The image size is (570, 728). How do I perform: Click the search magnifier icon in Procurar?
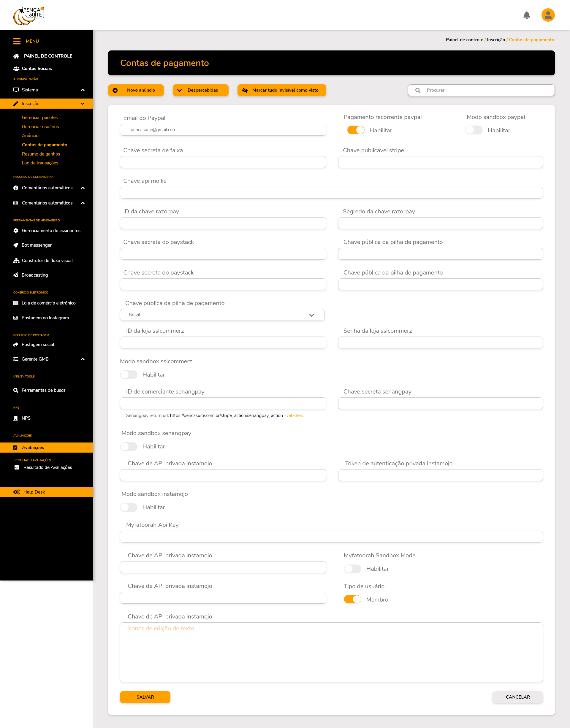tap(417, 91)
